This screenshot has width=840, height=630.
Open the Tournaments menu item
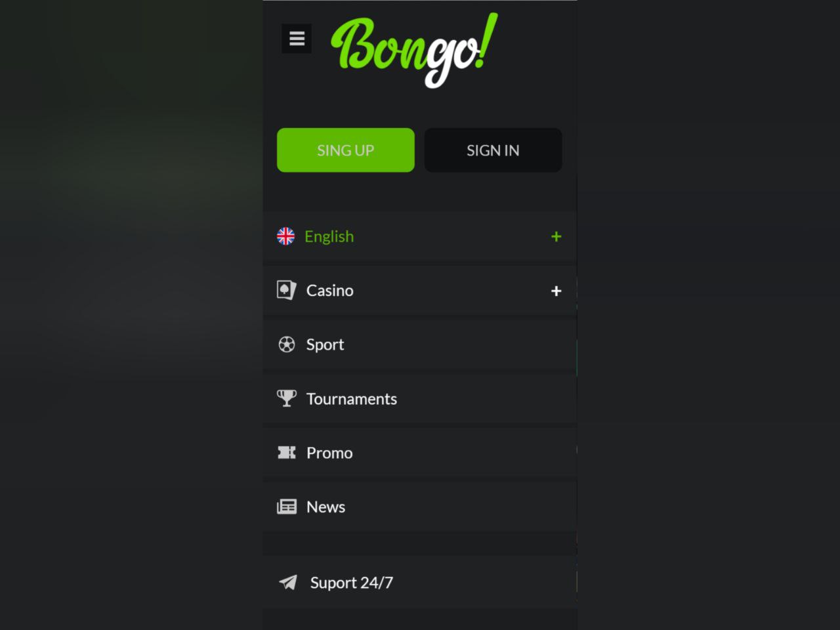pyautogui.click(x=420, y=398)
